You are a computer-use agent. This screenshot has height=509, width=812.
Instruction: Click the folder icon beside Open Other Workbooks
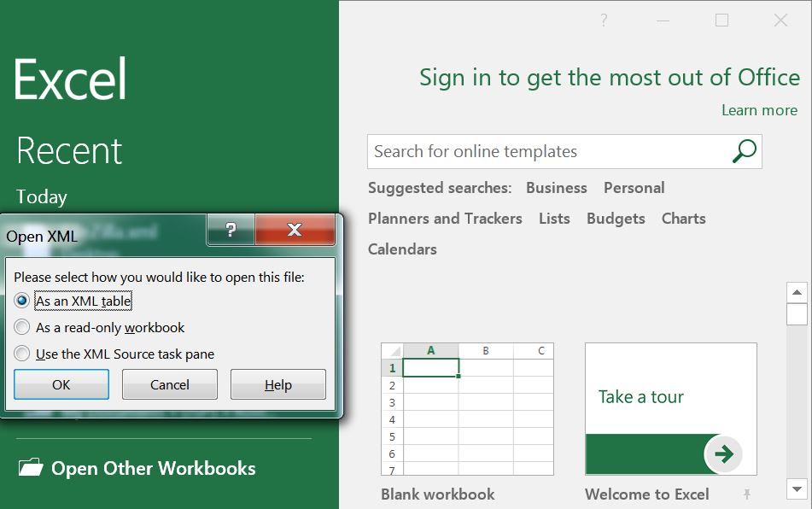[32, 467]
